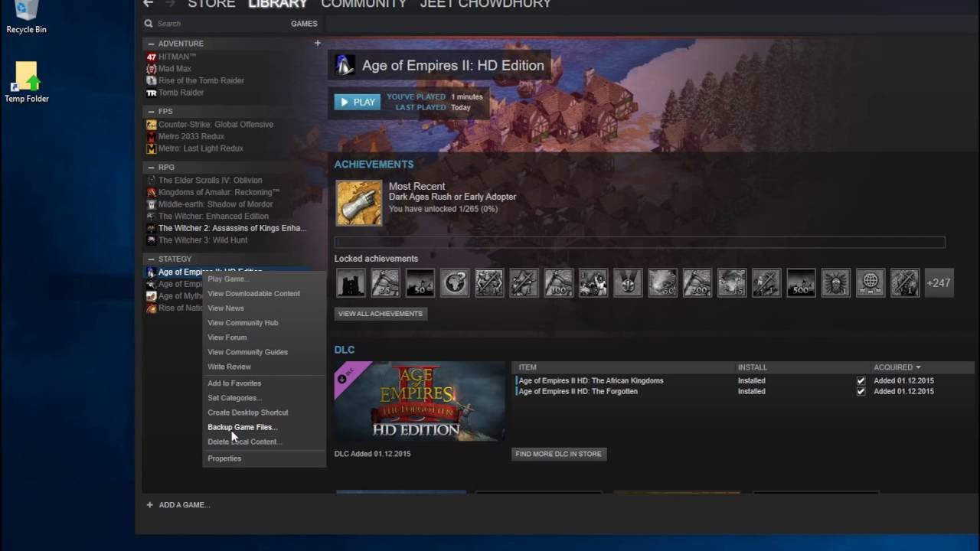
Task: Click the locked achievement icon labeled 200
Action: [697, 283]
